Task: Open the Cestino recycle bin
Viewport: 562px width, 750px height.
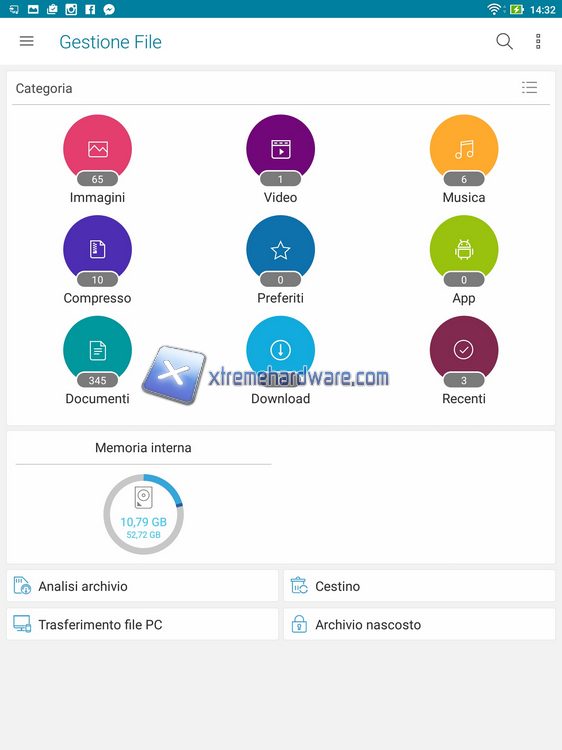Action: [x=419, y=585]
